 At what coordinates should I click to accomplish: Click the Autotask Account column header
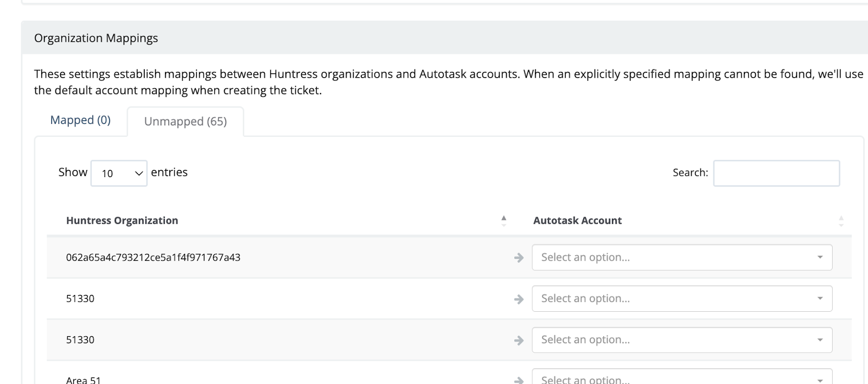pyautogui.click(x=577, y=221)
